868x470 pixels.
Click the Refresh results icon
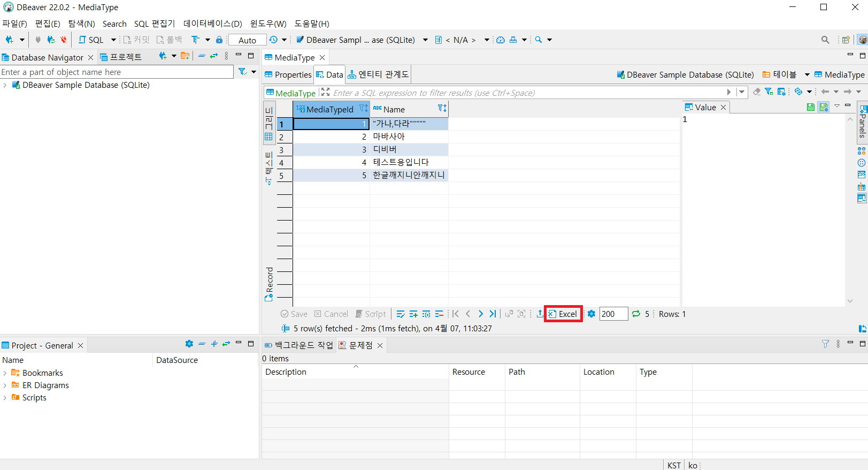point(636,314)
